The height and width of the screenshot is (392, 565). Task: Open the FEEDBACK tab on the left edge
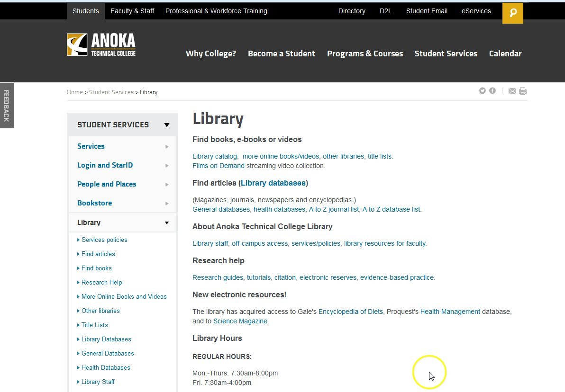click(7, 105)
